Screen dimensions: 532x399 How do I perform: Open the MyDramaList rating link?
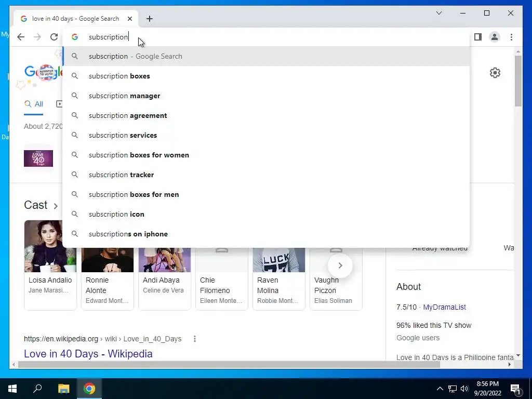(x=444, y=307)
